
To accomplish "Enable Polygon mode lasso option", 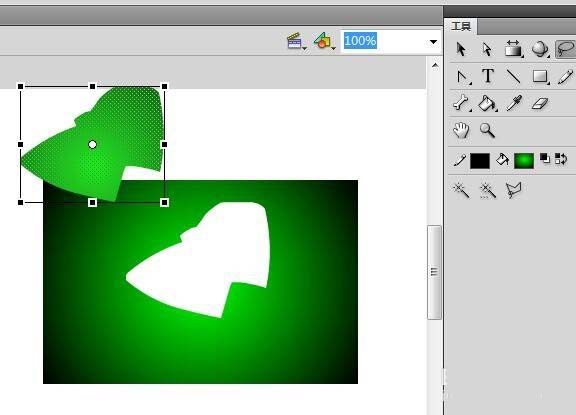I will [513, 191].
